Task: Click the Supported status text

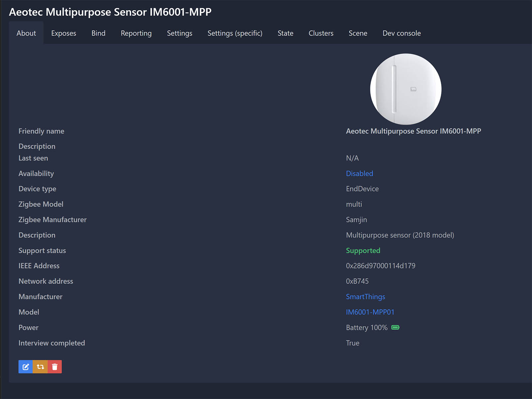Action: tap(363, 251)
